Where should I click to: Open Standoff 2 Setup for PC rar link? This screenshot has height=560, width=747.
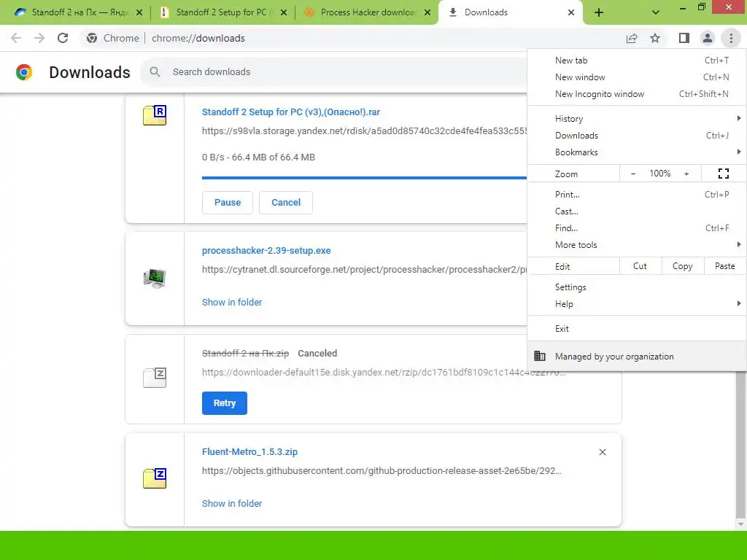pos(290,112)
